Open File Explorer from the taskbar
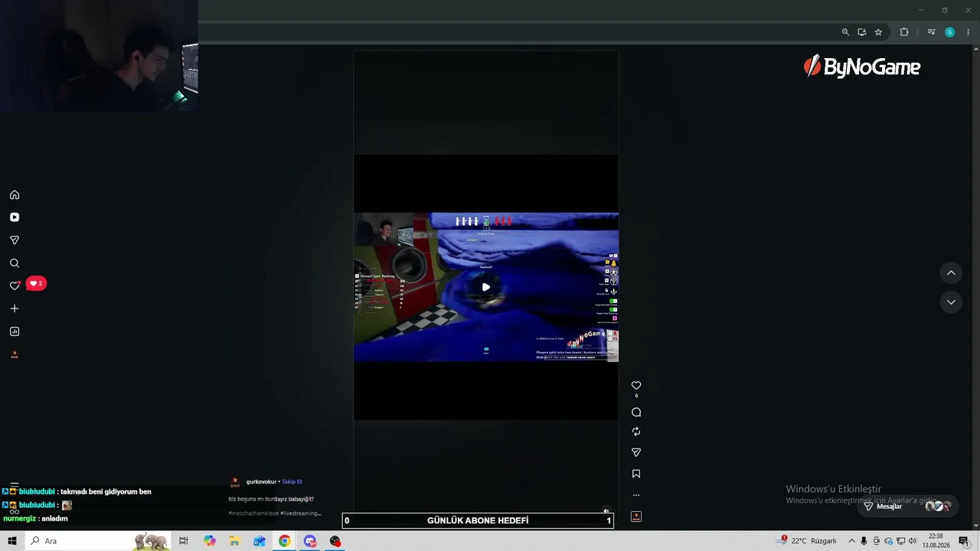The height and width of the screenshot is (551, 980). pyautogui.click(x=234, y=541)
